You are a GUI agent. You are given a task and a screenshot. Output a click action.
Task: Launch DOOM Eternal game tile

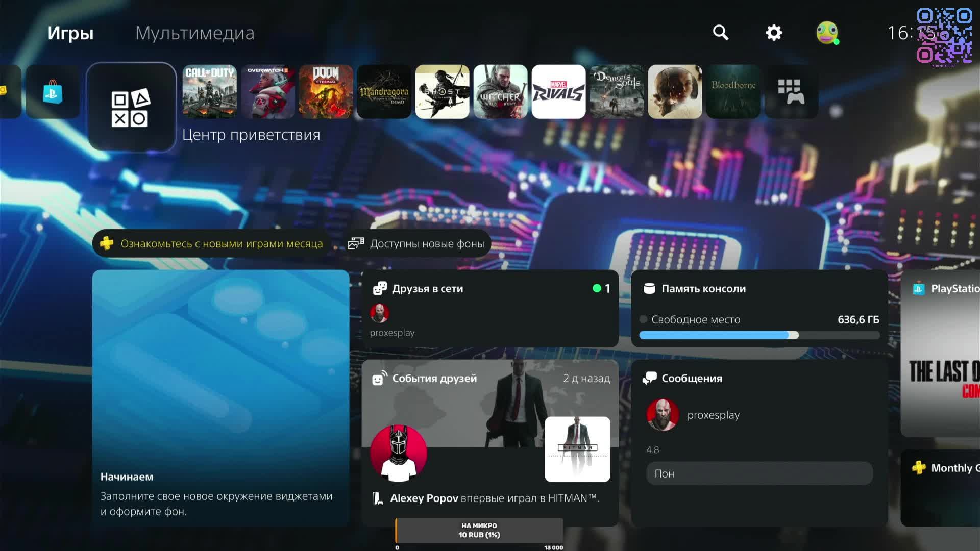(326, 92)
